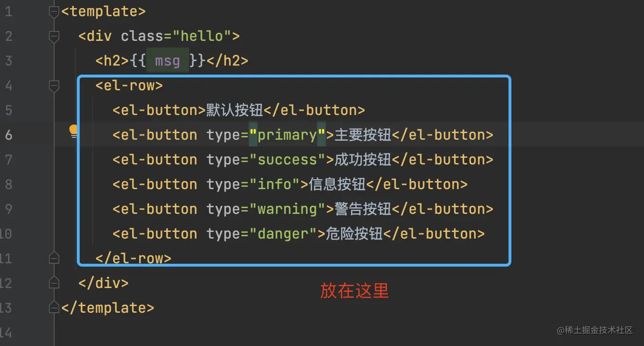The width and height of the screenshot is (644, 346).
Task: Collapse the opening el-row fold marker
Action: [54, 86]
